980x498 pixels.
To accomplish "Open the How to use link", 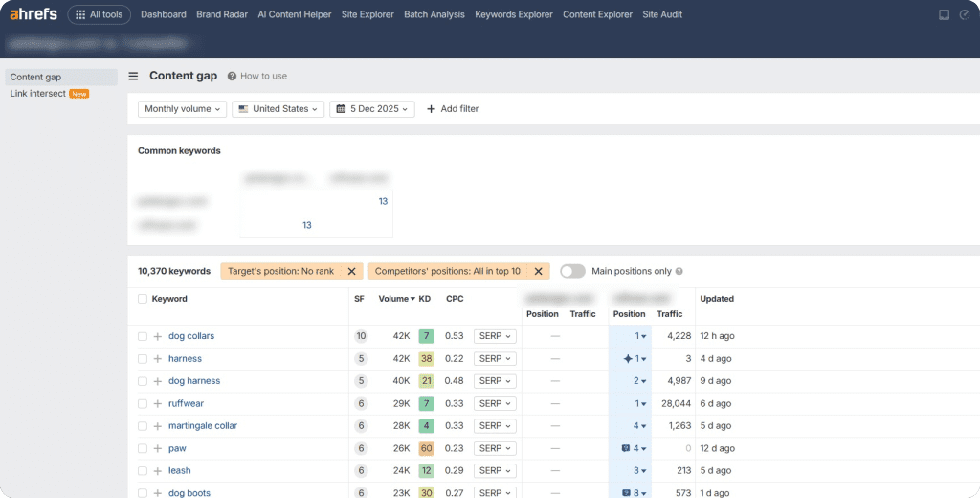I will coord(264,76).
